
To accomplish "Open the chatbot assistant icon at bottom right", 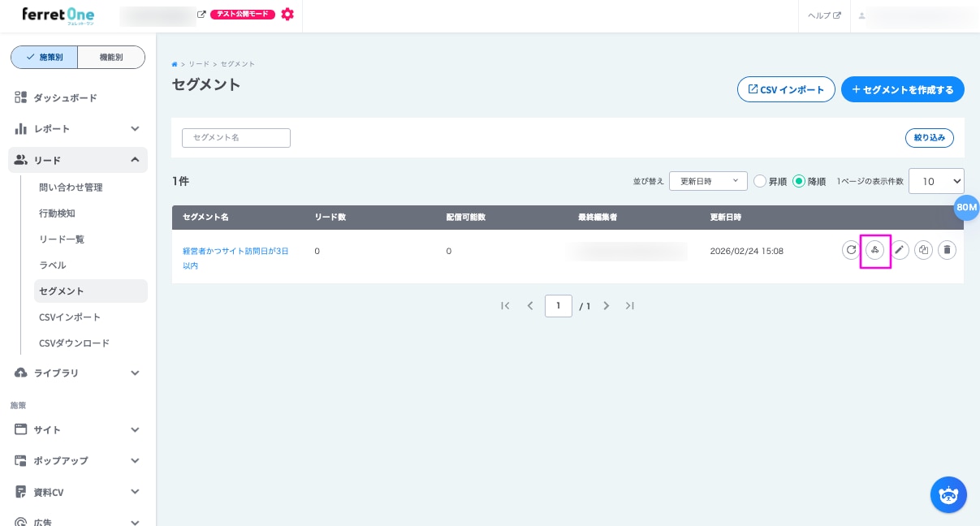I will 948,494.
